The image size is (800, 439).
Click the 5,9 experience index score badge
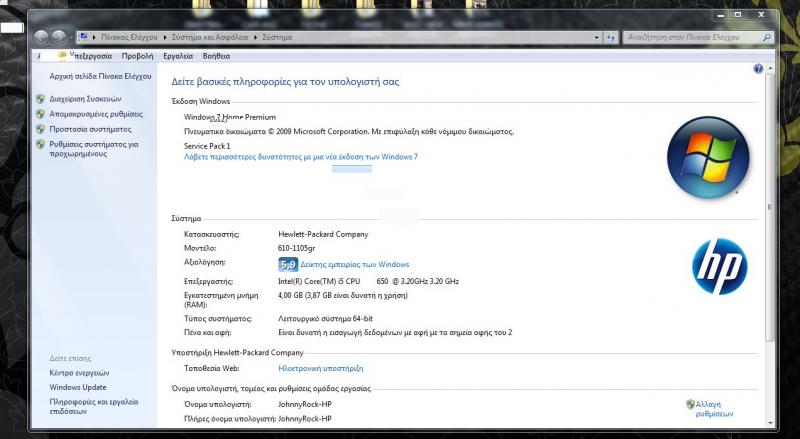tap(288, 264)
